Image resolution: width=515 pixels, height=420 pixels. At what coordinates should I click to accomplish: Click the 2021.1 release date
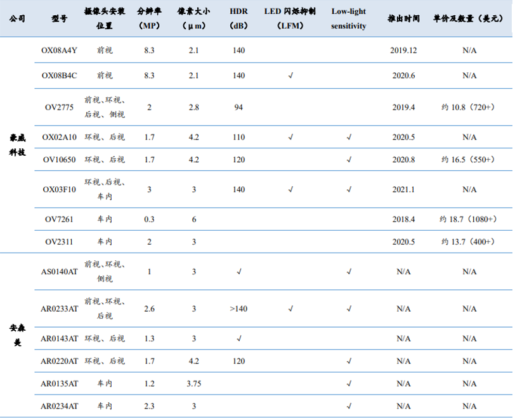tap(403, 189)
